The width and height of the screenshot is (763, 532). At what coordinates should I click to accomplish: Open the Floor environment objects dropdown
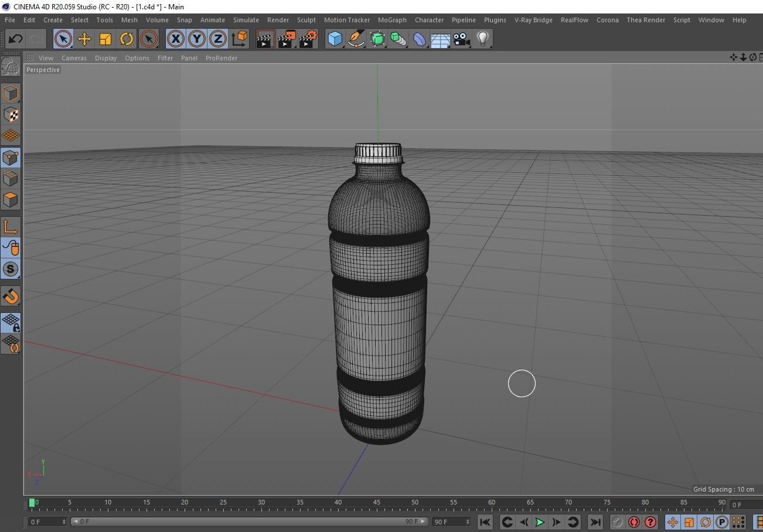(440, 39)
